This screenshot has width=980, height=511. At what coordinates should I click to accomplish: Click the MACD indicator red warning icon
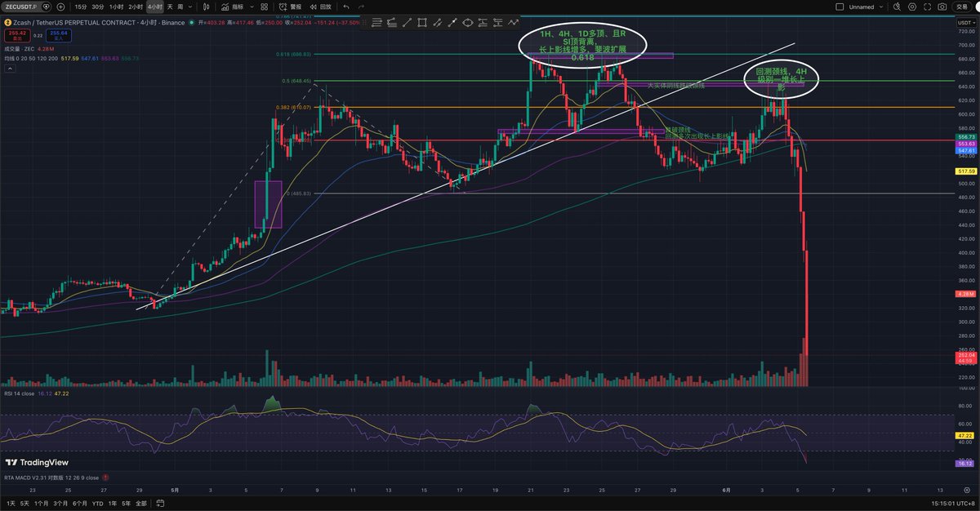(105, 478)
